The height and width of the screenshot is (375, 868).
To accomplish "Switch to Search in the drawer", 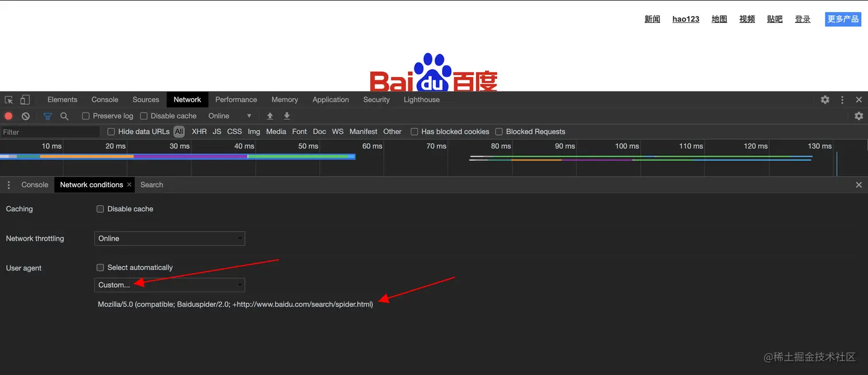I will pyautogui.click(x=152, y=185).
